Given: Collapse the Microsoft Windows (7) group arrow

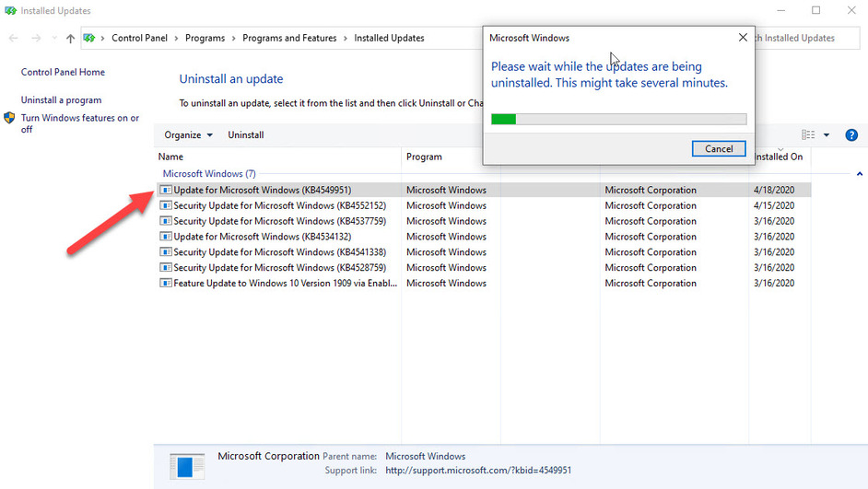Looking at the screenshot, I should (x=859, y=174).
